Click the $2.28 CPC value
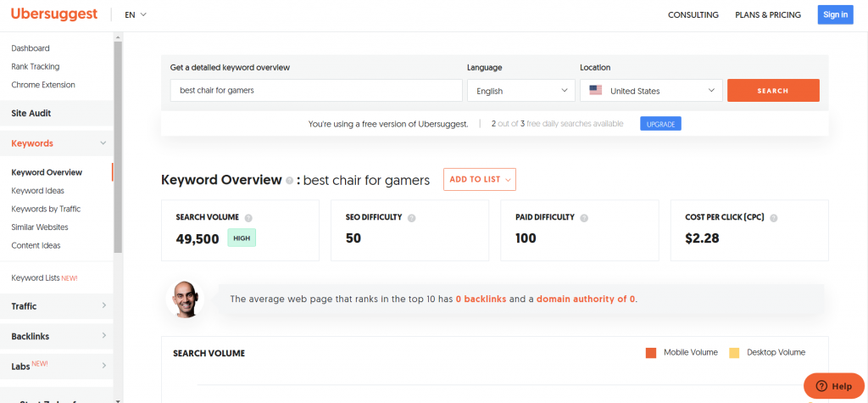 pyautogui.click(x=702, y=238)
